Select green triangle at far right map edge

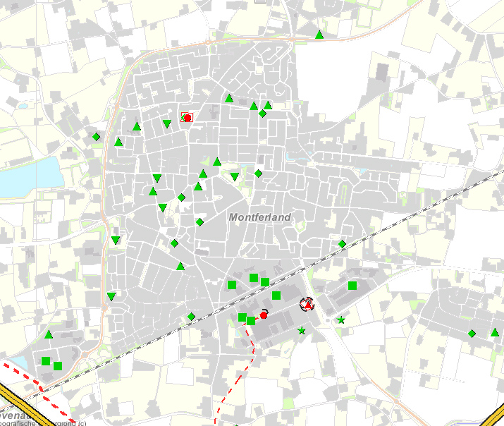tap(495, 332)
